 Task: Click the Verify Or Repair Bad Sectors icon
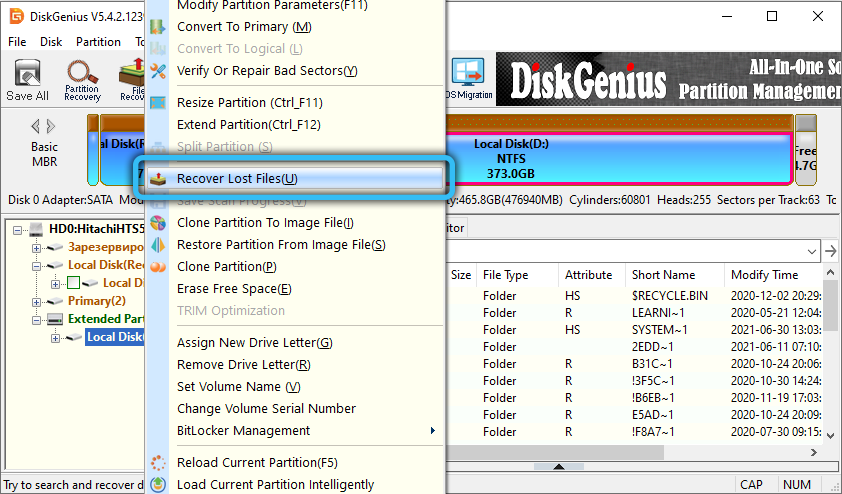click(x=158, y=71)
